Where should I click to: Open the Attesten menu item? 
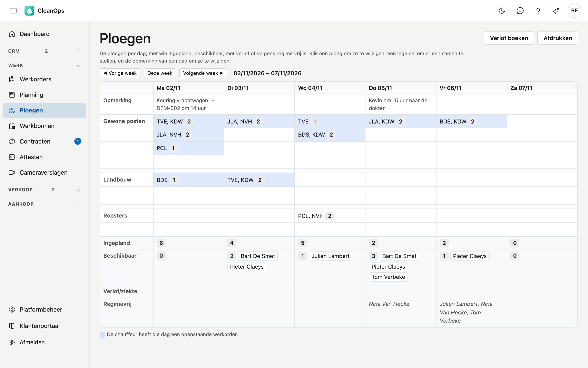[45, 157]
